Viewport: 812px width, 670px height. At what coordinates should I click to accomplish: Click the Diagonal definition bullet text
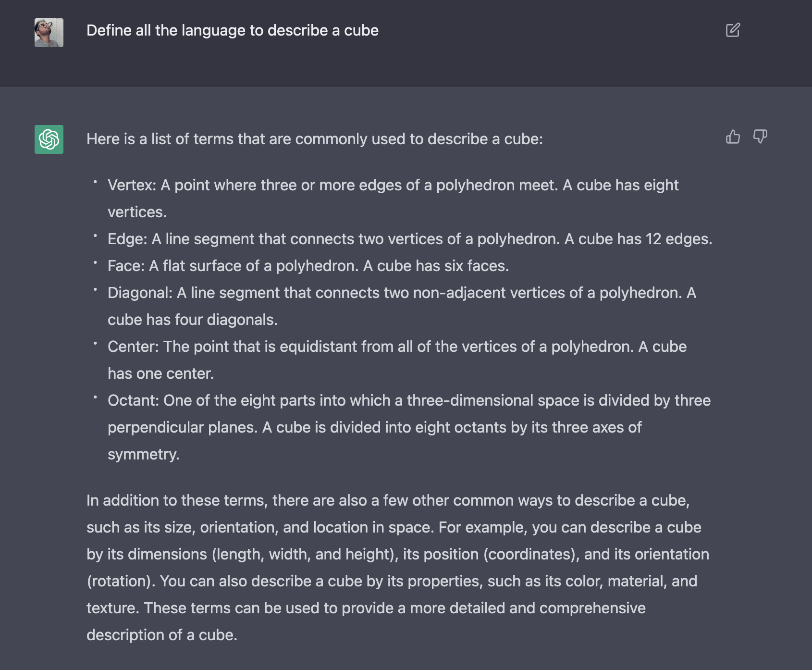coord(401,293)
